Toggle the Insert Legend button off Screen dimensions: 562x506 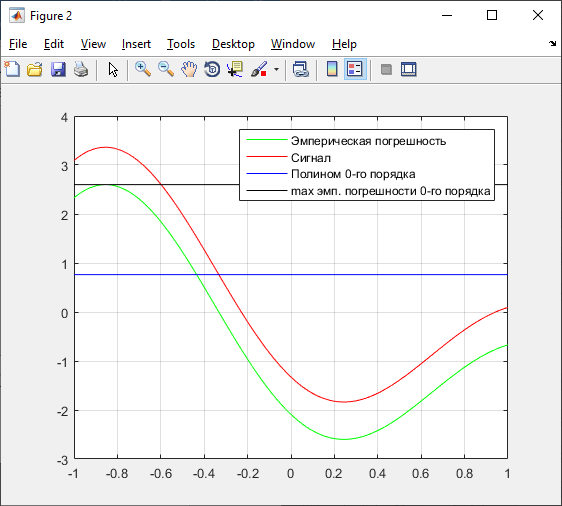click(x=355, y=69)
